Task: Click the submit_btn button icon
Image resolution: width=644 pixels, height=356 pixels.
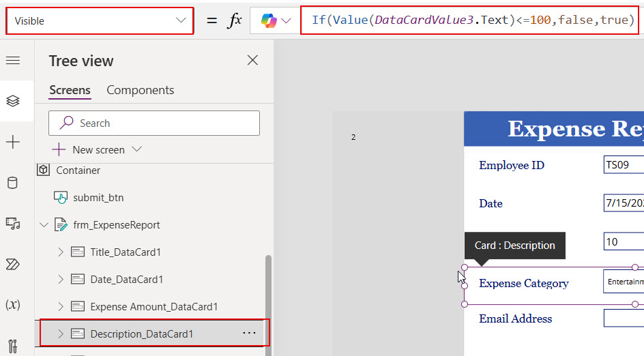Action: click(61, 198)
